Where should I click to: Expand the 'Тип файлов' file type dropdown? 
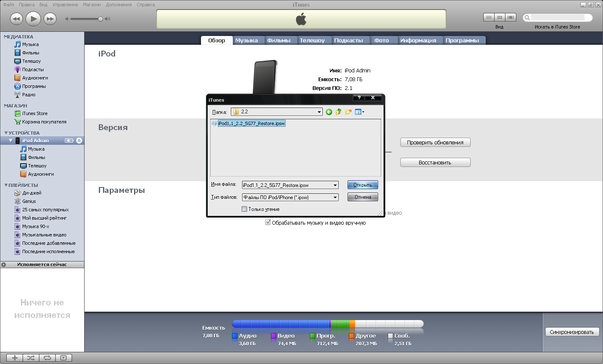click(335, 197)
